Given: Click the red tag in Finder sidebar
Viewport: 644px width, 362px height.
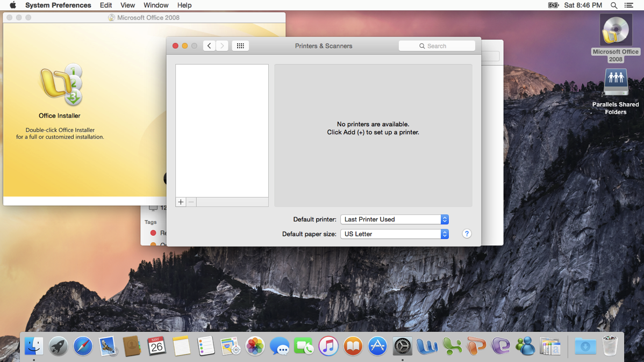Looking at the screenshot, I should (x=153, y=233).
